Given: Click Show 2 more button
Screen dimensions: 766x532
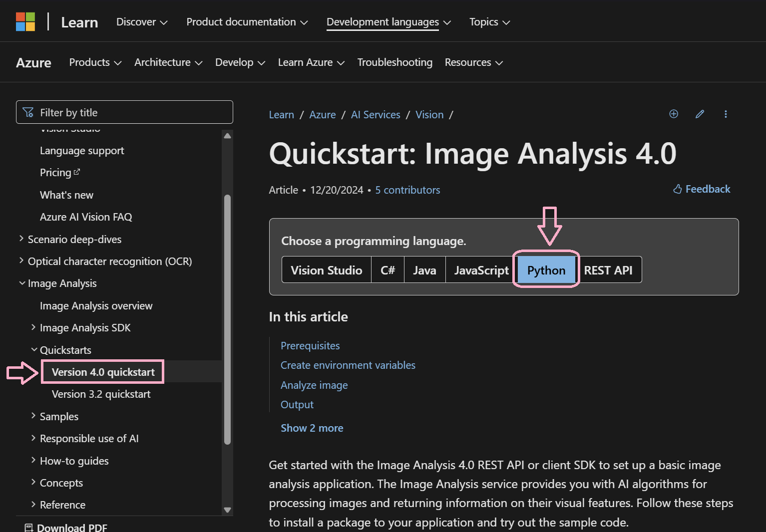Looking at the screenshot, I should coord(312,428).
